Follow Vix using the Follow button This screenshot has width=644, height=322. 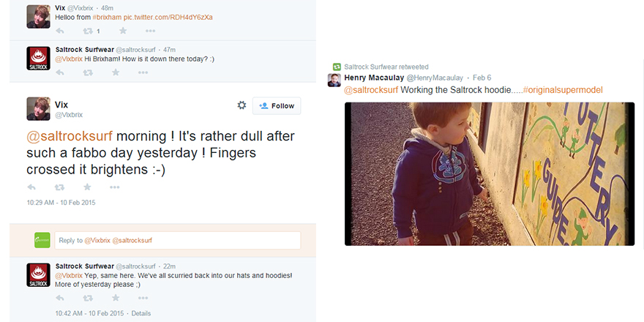point(277,106)
